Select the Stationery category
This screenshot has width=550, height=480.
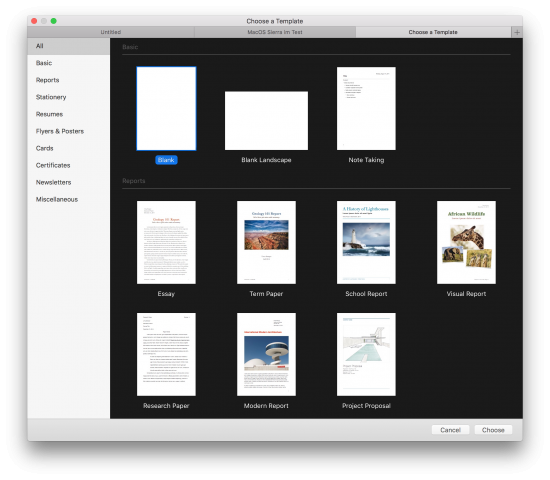click(x=69, y=97)
